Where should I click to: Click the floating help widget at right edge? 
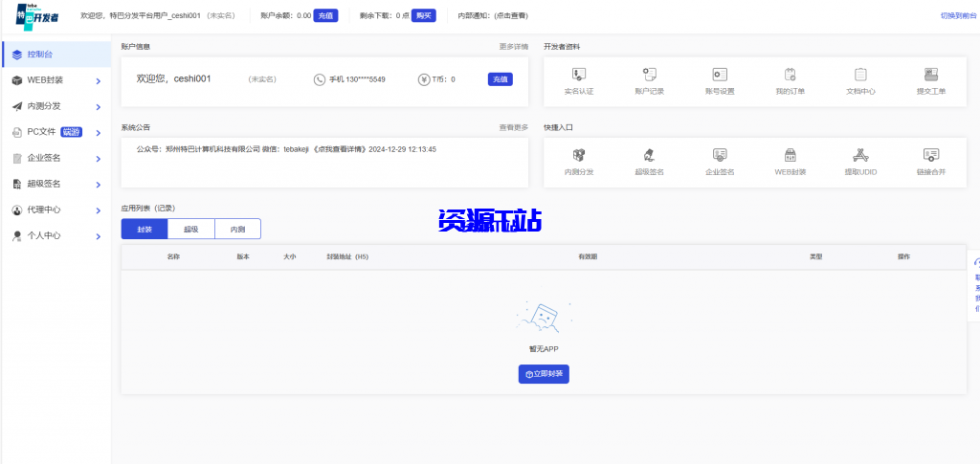tap(974, 285)
